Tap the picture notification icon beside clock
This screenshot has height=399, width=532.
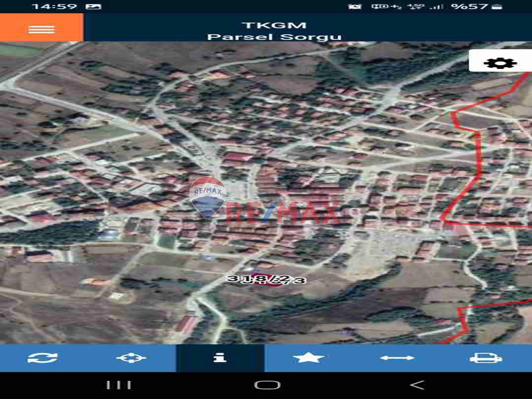click(93, 7)
